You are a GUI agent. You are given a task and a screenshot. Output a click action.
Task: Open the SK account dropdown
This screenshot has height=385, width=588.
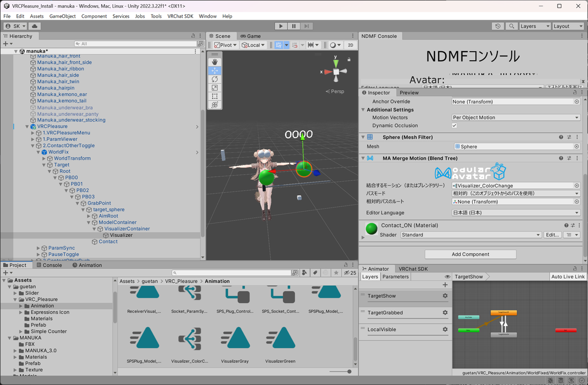15,26
